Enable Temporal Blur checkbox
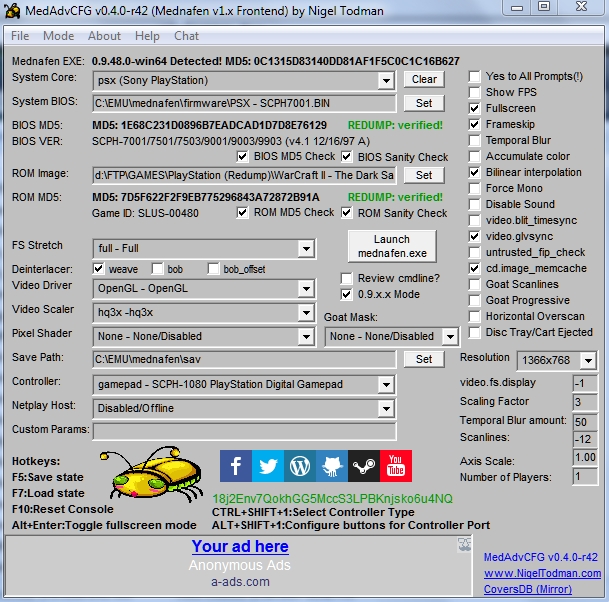The width and height of the screenshot is (609, 602). (475, 140)
